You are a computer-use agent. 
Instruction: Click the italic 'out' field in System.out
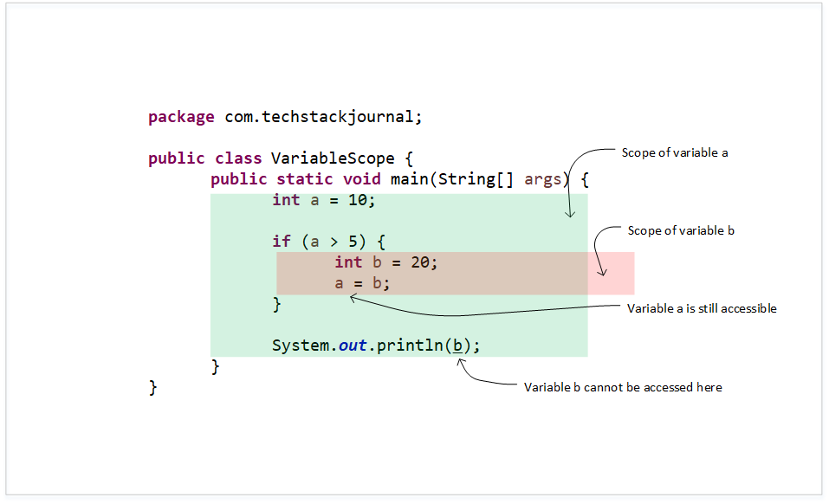tap(352, 346)
